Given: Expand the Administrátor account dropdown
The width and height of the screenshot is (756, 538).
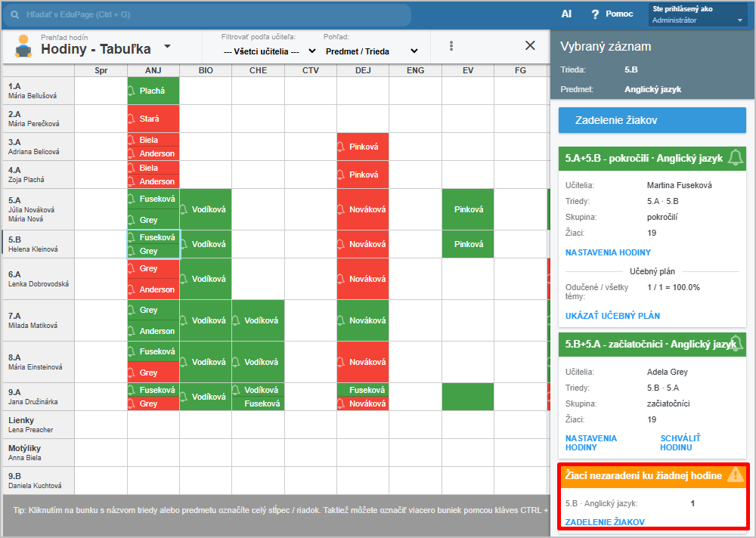Looking at the screenshot, I should coord(739,20).
